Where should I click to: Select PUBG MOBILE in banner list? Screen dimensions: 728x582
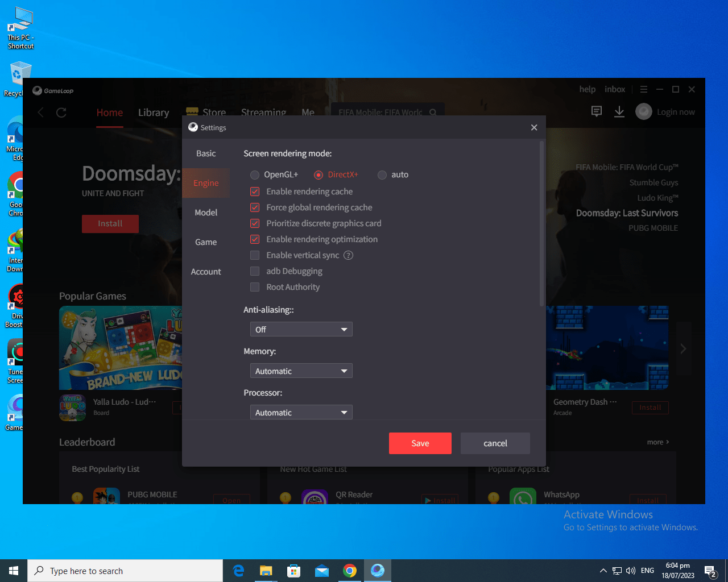653,228
